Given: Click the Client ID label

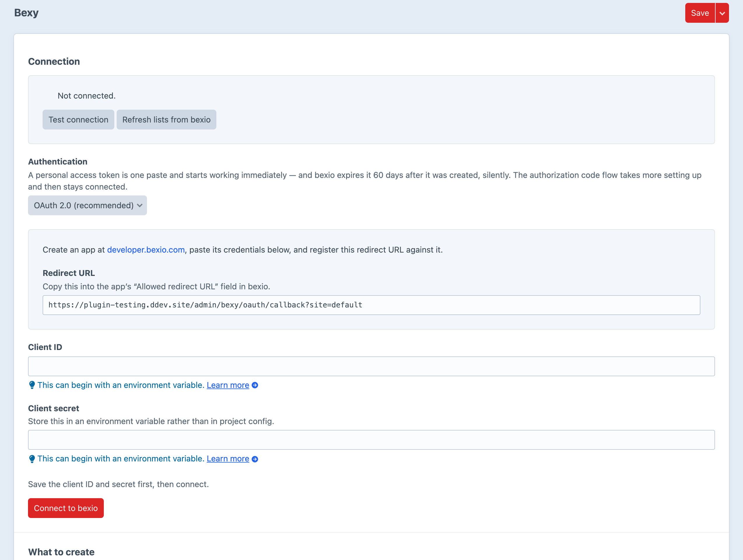Looking at the screenshot, I should point(45,347).
